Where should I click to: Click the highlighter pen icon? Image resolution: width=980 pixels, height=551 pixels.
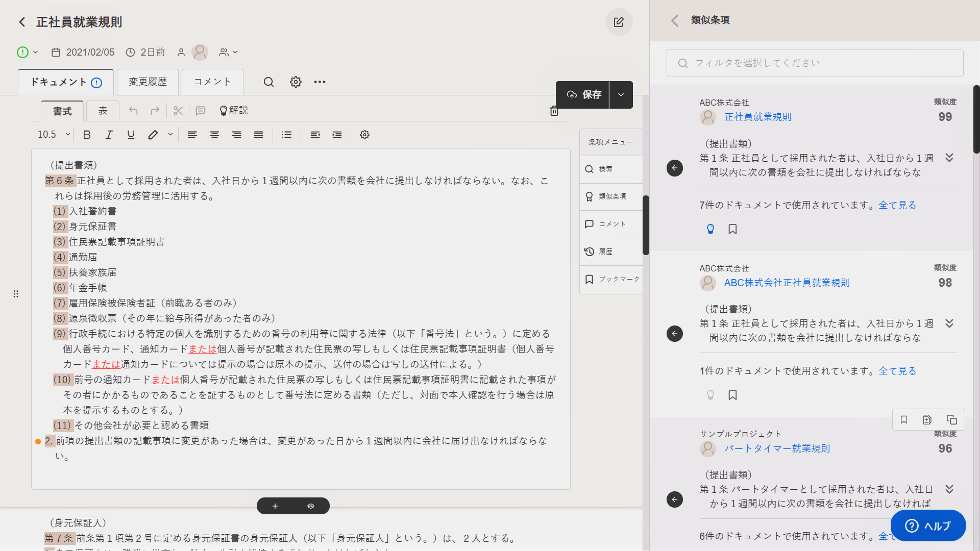coord(153,135)
